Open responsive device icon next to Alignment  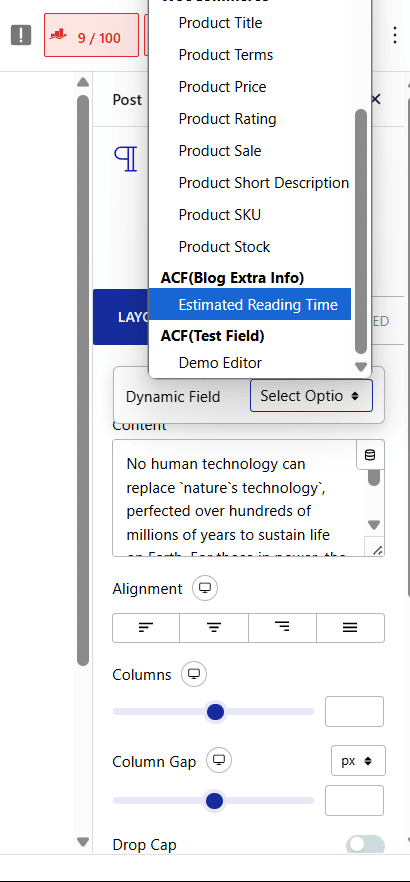(x=205, y=588)
